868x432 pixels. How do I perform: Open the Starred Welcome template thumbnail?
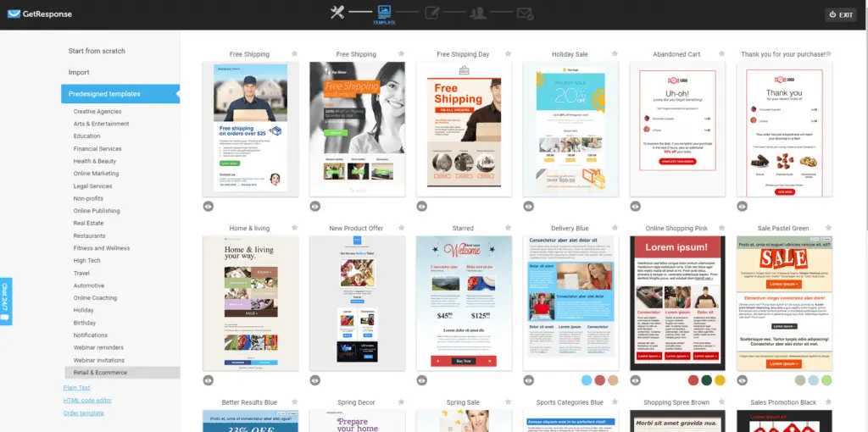click(464, 303)
